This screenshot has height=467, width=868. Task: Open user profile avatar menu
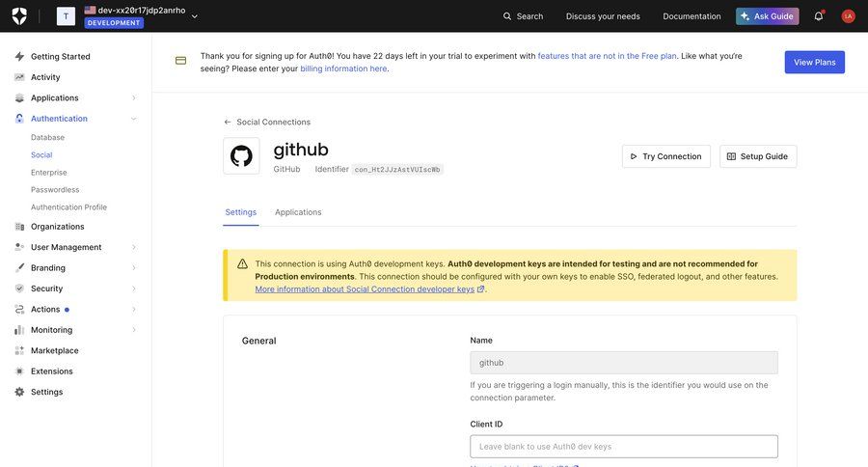coord(848,16)
